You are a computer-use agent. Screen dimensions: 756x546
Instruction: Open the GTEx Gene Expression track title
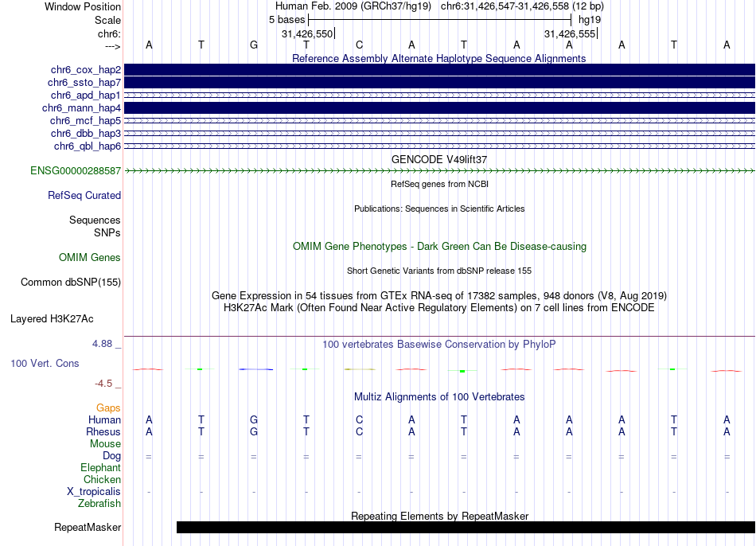point(439,295)
